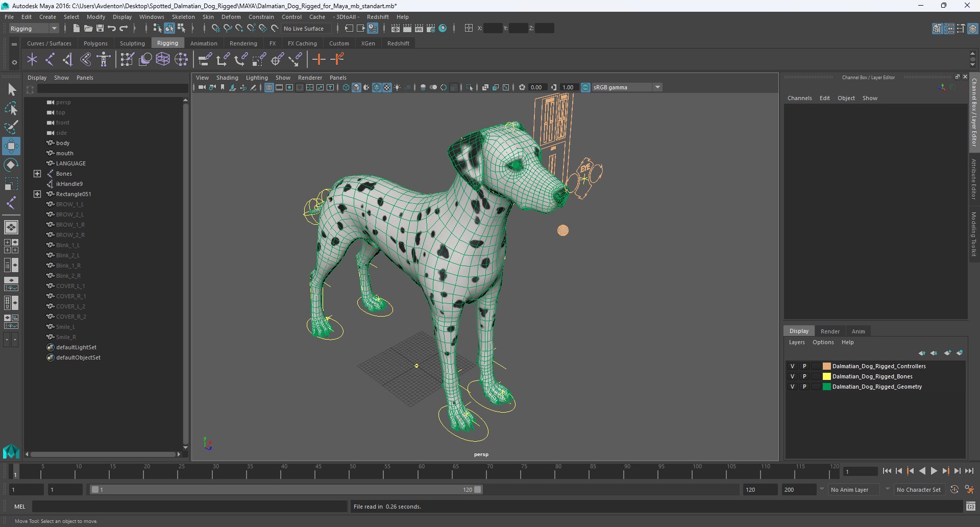Open Layers menu in Layer Editor
The height and width of the screenshot is (527, 980).
coord(796,342)
